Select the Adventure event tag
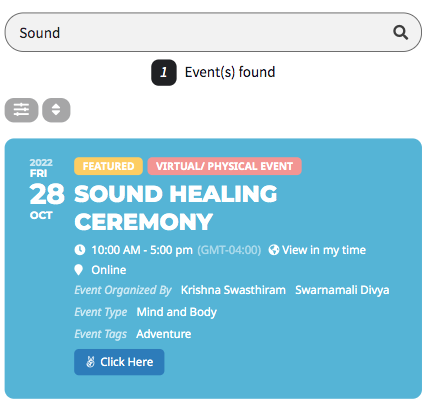This screenshot has height=404, width=428. tap(164, 334)
